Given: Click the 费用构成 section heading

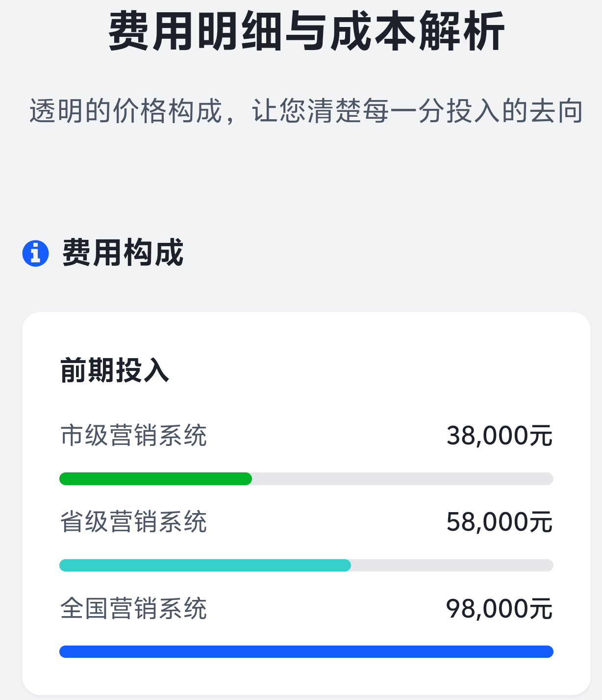Looking at the screenshot, I should click(x=123, y=253).
